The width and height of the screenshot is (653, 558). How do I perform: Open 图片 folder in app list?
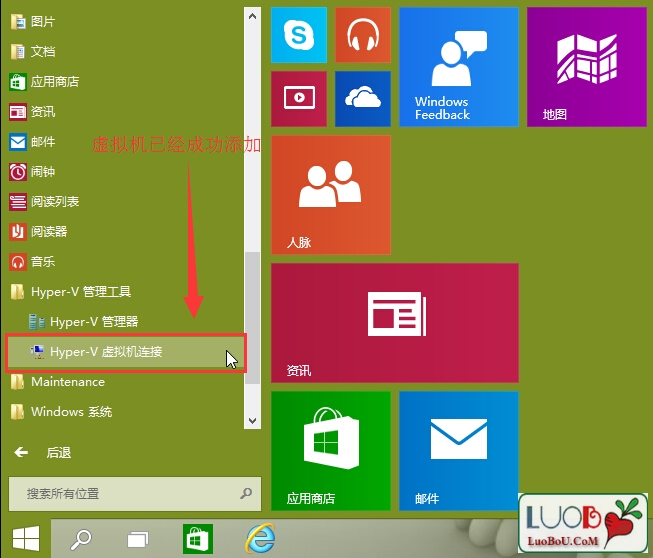125,21
